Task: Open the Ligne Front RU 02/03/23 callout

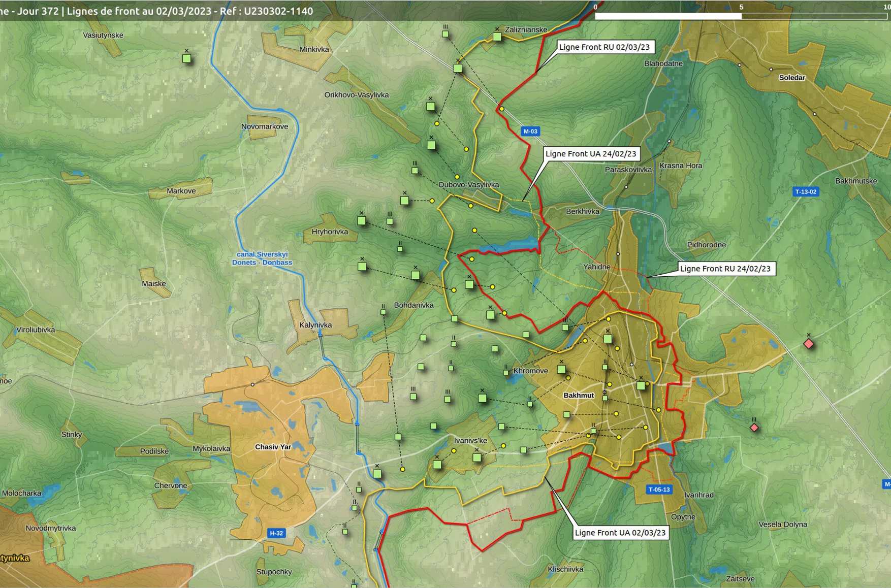Action: click(x=604, y=47)
